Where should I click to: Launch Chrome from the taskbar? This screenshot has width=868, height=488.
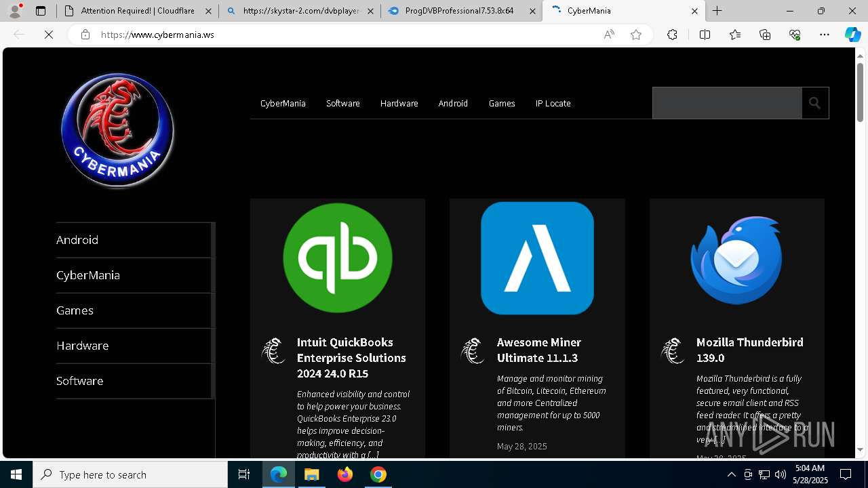(x=378, y=474)
